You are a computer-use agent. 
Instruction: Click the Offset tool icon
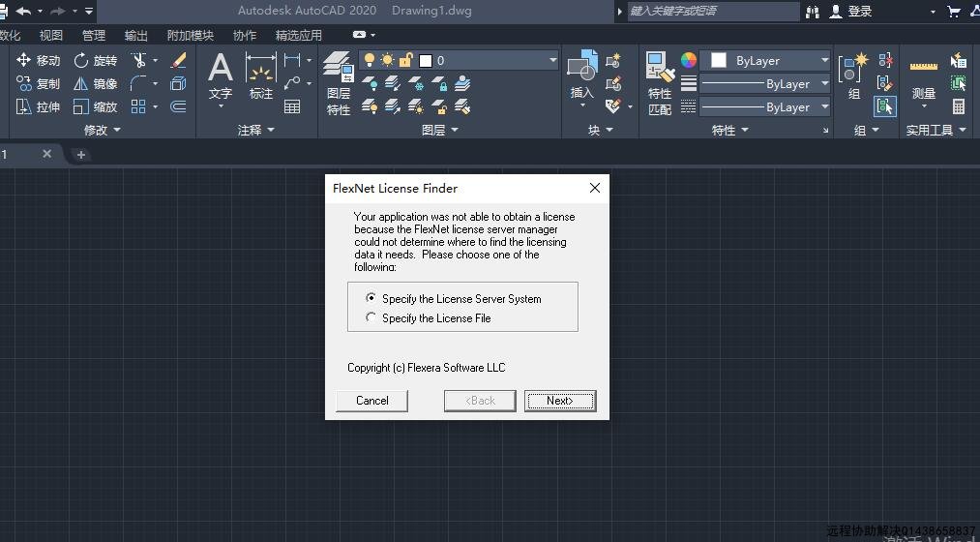178,106
